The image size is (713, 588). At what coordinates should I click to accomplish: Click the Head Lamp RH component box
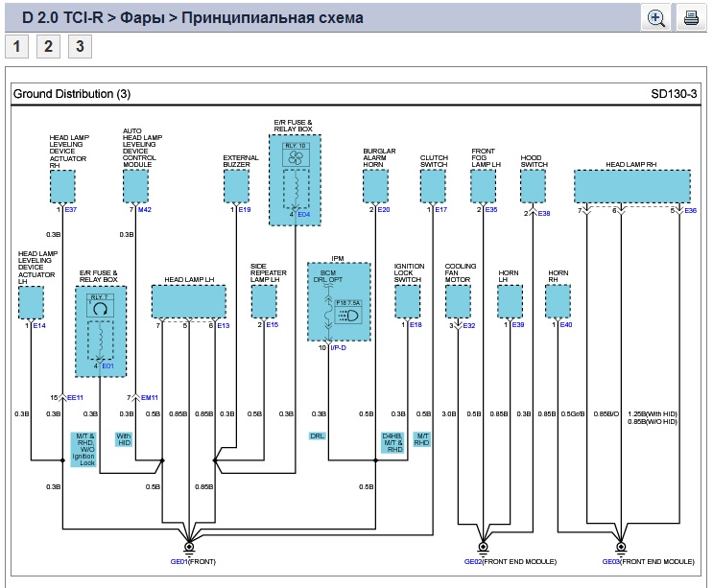pyautogui.click(x=630, y=186)
